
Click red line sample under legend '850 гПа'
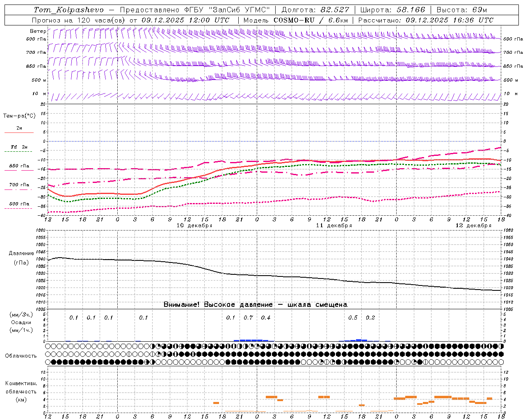point(19,170)
